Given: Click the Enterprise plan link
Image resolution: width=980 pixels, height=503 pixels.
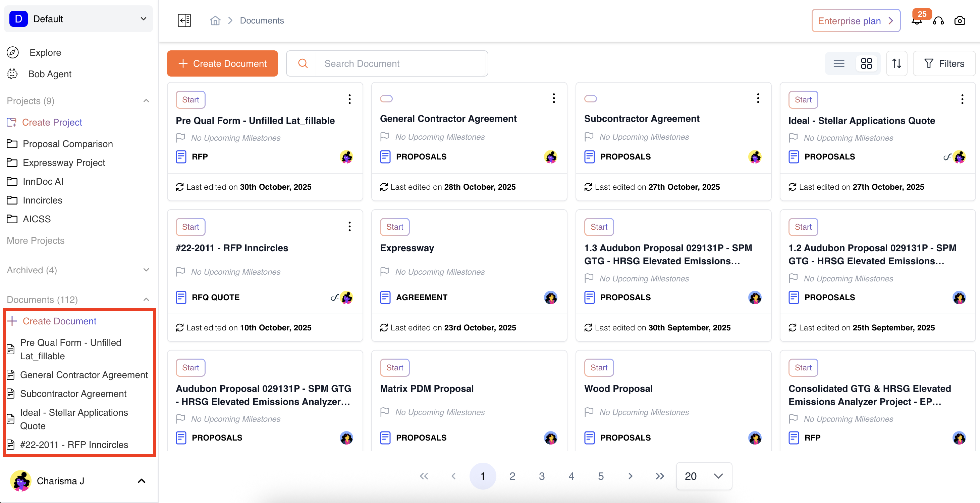Looking at the screenshot, I should 856,21.
